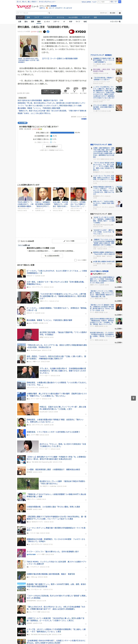
Task: Open the 国内 category tab
Action: (26, 21)
